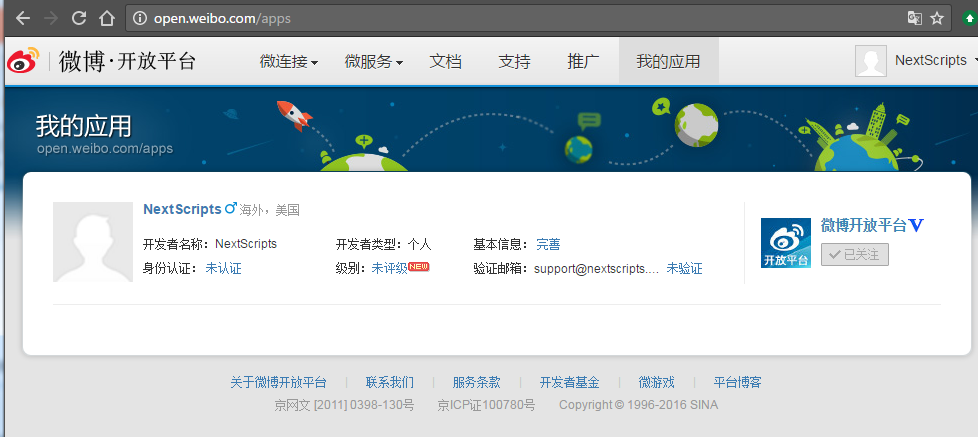978x437 pixels.
Task: Click the NextScripts profile name link
Action: [182, 209]
